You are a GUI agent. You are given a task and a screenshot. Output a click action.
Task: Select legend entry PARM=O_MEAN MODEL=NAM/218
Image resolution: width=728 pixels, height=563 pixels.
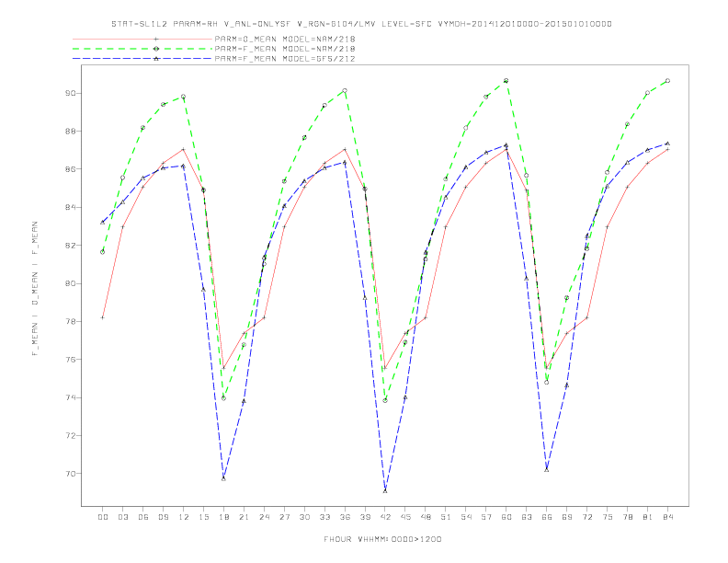click(x=285, y=39)
